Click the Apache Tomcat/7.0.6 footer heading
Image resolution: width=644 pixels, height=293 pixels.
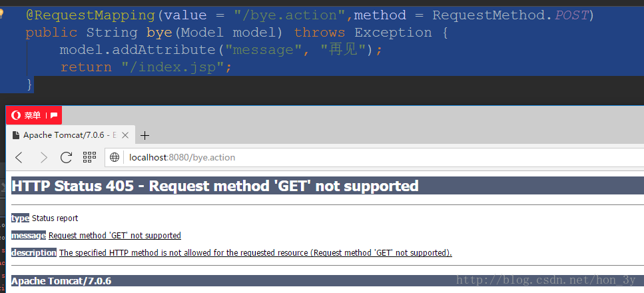pyautogui.click(x=61, y=280)
